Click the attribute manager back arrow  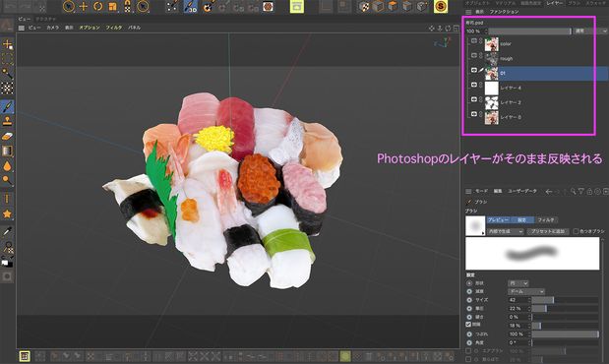coord(549,192)
